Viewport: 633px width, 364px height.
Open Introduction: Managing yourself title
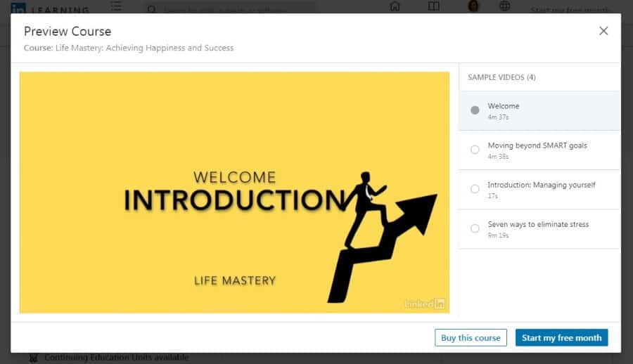542,185
